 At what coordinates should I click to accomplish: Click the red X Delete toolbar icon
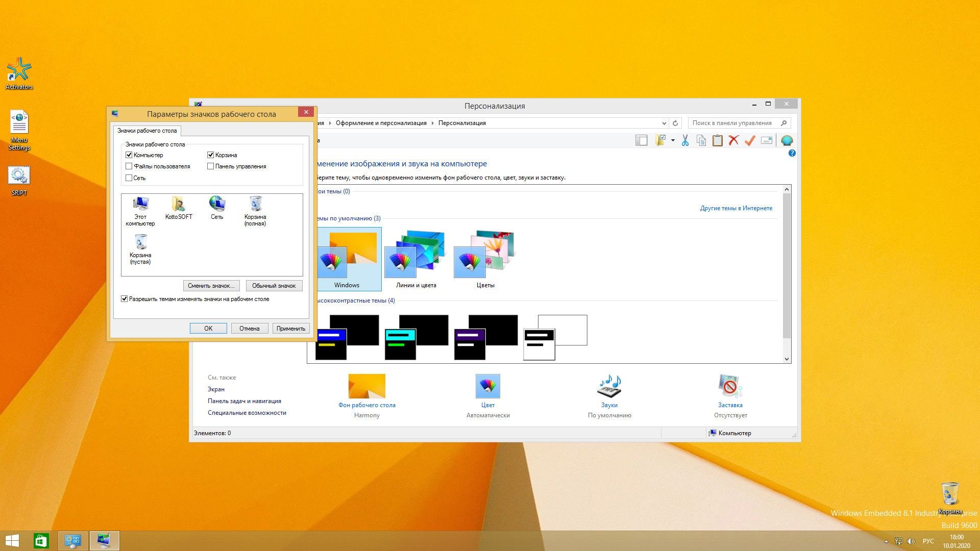click(x=733, y=140)
